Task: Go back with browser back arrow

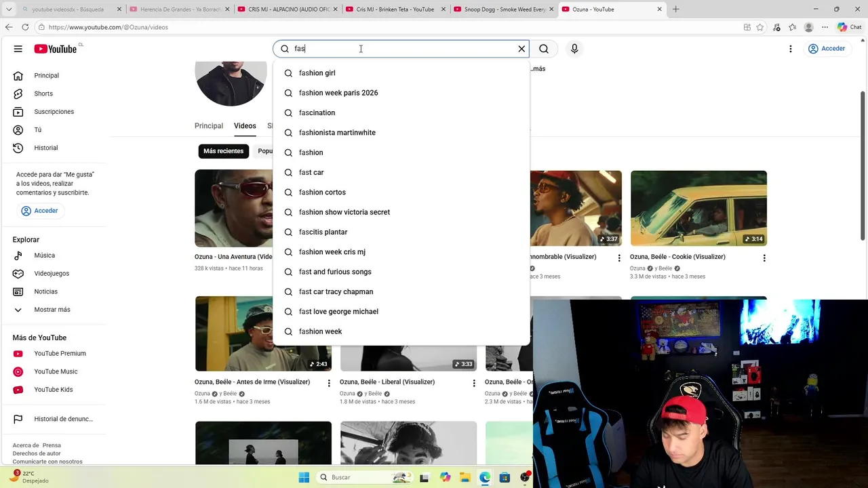Action: point(9,27)
